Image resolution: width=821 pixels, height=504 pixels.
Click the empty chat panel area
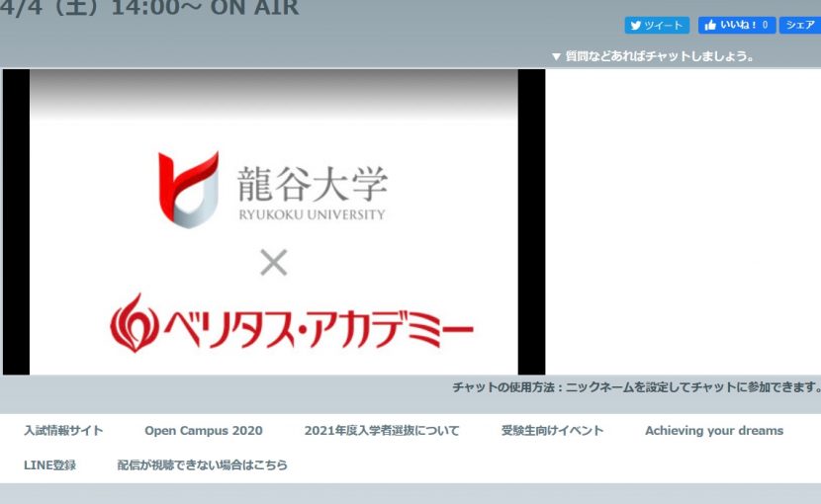point(683,222)
